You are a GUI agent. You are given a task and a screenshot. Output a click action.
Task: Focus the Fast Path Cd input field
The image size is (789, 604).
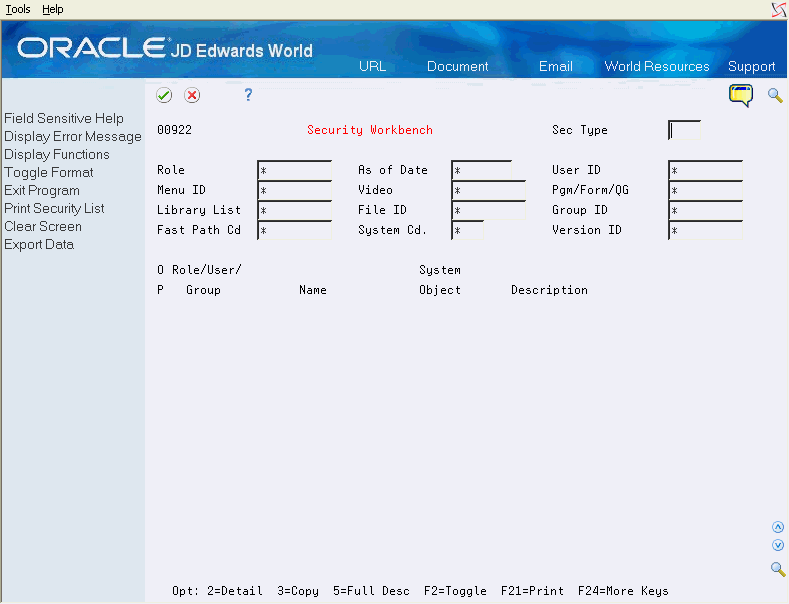click(294, 231)
